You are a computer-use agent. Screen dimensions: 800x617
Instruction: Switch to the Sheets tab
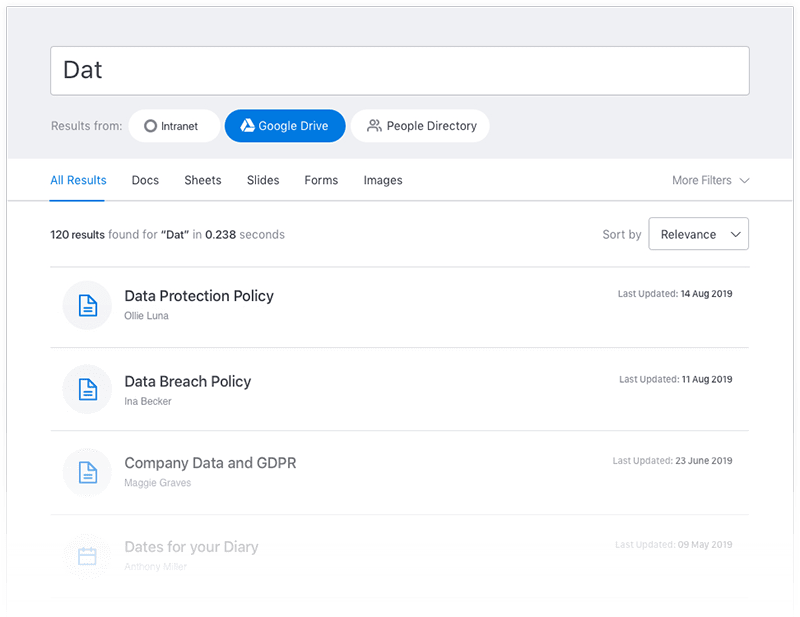203,180
